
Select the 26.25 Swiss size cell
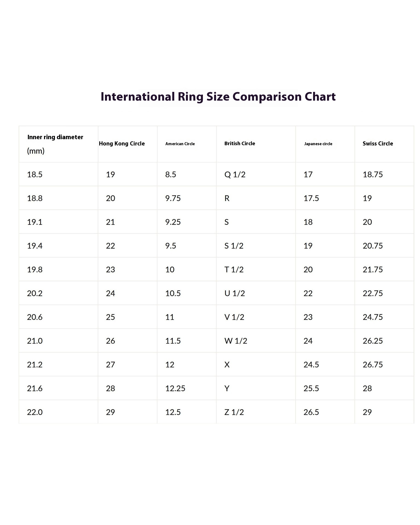click(384, 341)
